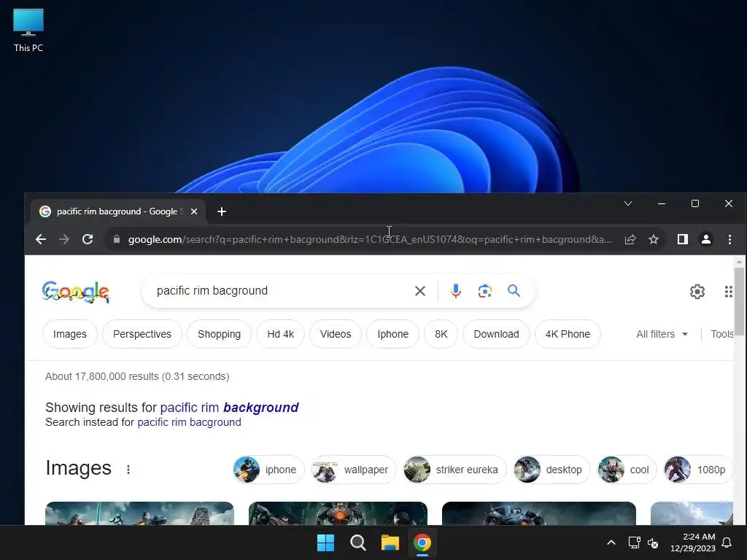Select wallpaper image chip
This screenshot has width=747, height=560.
[x=353, y=470]
